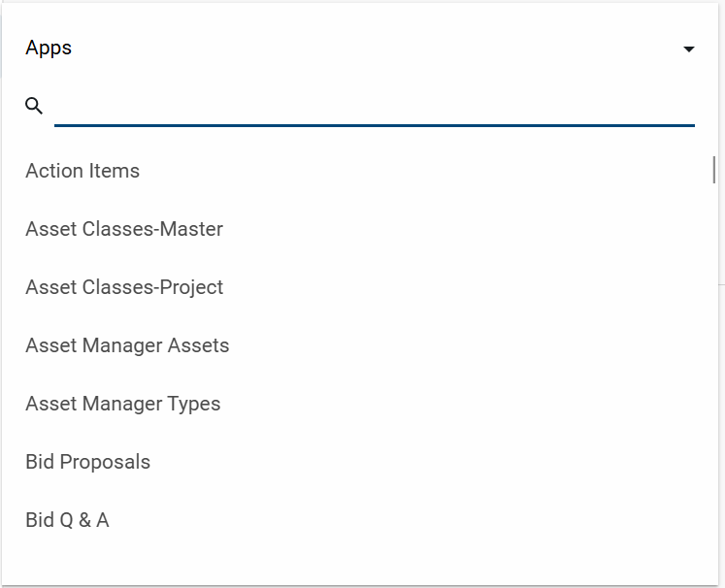Collapse the Apps dropdown using its arrow

(x=688, y=49)
